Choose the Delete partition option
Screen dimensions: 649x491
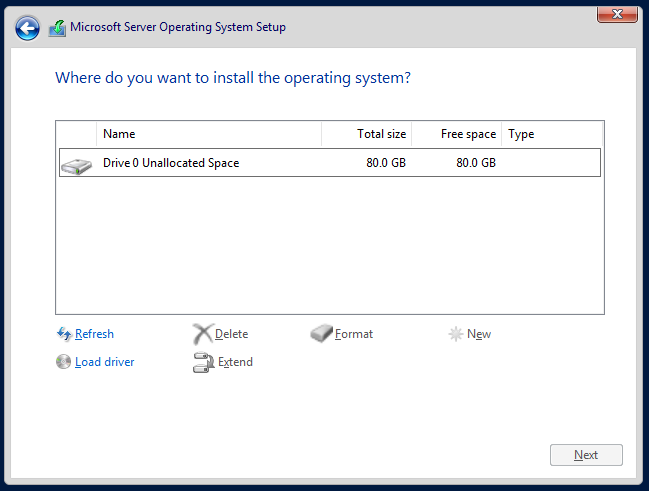(231, 334)
